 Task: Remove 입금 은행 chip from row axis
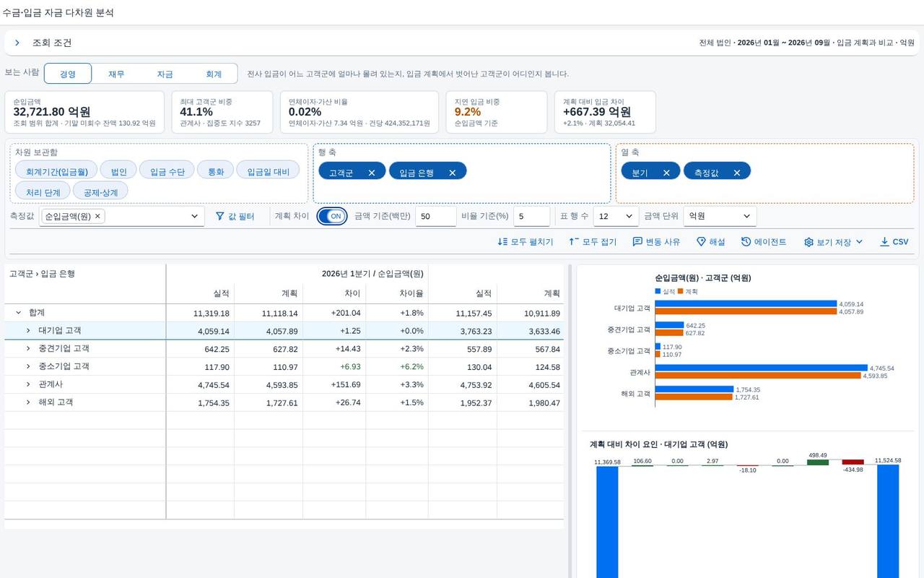pyautogui.click(x=453, y=173)
